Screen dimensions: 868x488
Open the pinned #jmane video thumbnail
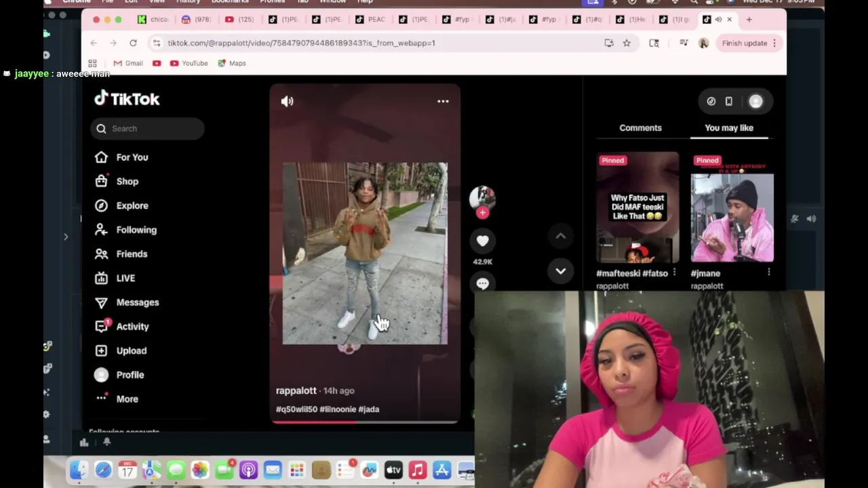pos(732,207)
